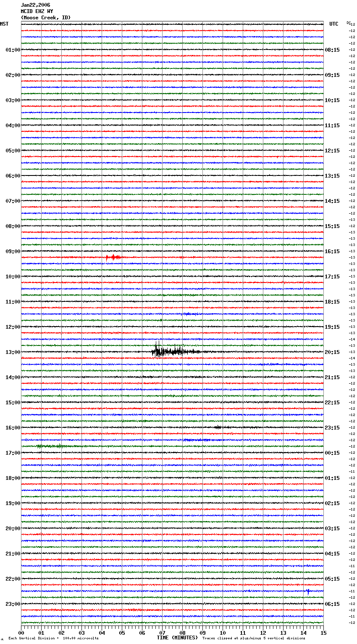
Task: Click the 06:15 UTC time label
Action: point(332,604)
